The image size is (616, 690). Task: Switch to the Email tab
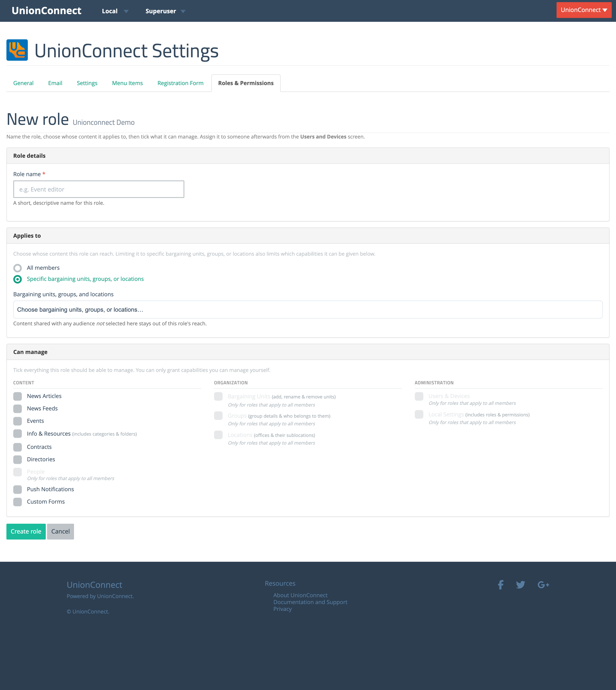(x=55, y=83)
